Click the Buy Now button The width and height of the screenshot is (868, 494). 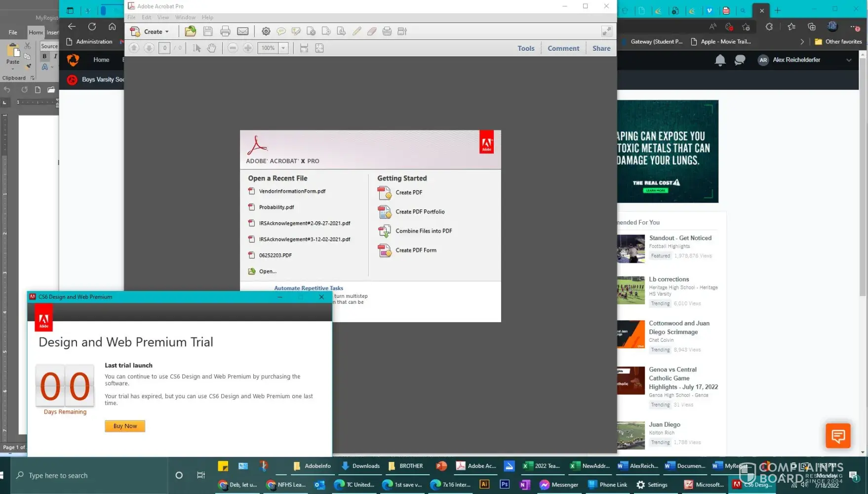pyautogui.click(x=125, y=426)
